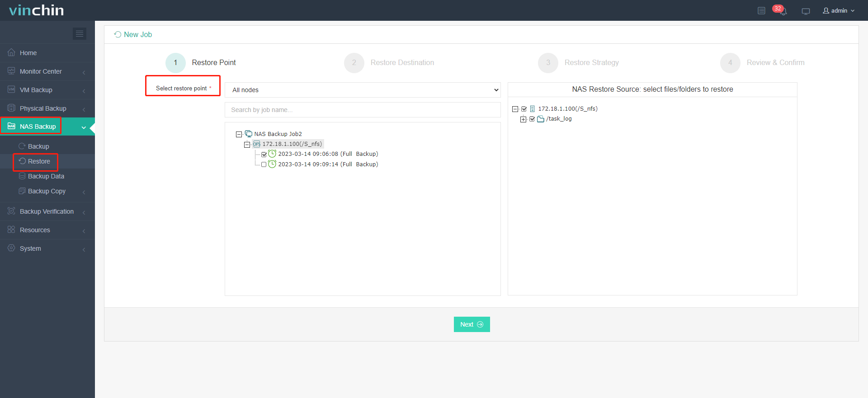
Task: Click the Home house icon
Action: [x=11, y=52]
